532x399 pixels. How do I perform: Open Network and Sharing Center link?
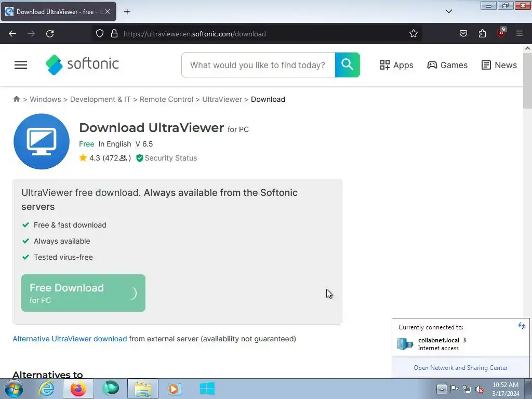tap(460, 367)
